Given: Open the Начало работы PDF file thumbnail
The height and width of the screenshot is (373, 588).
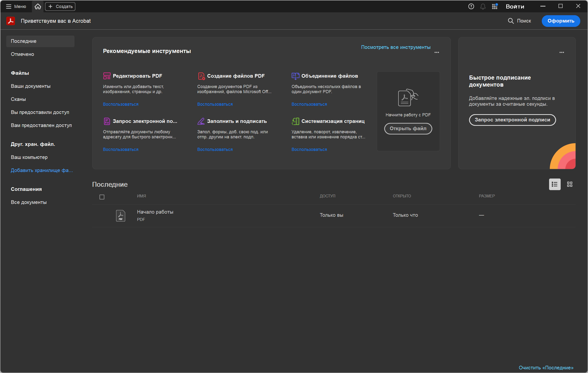Looking at the screenshot, I should point(120,216).
